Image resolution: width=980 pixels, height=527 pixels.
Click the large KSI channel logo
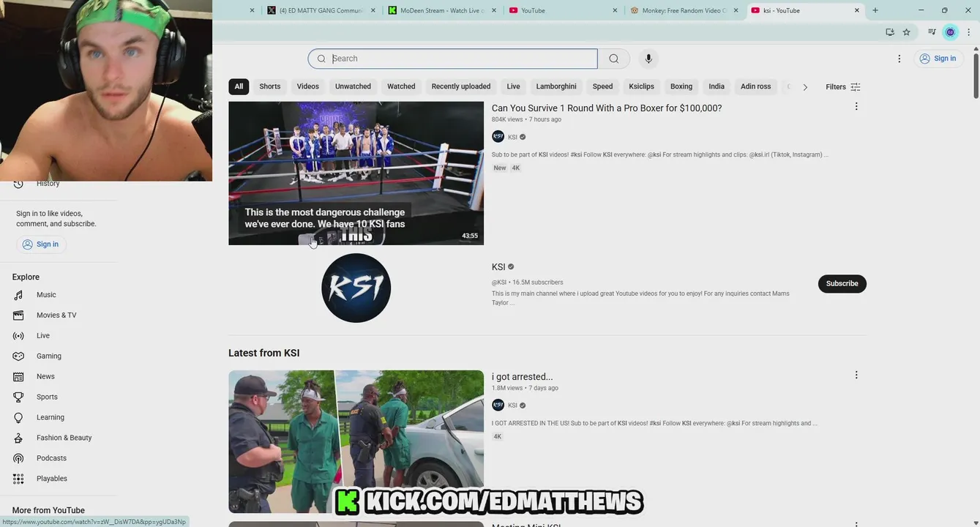[356, 288]
